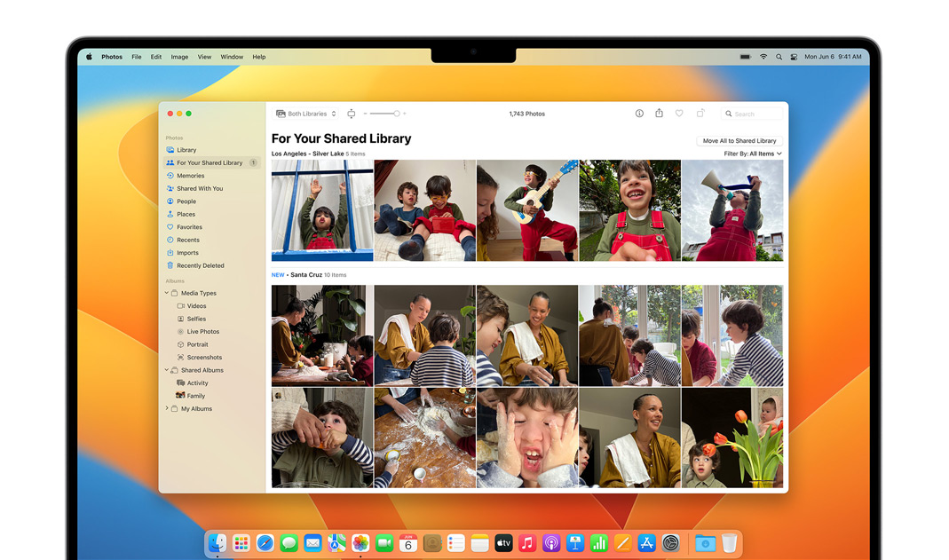
Task: Open the Filter By: All Items dropdown
Action: (x=752, y=154)
